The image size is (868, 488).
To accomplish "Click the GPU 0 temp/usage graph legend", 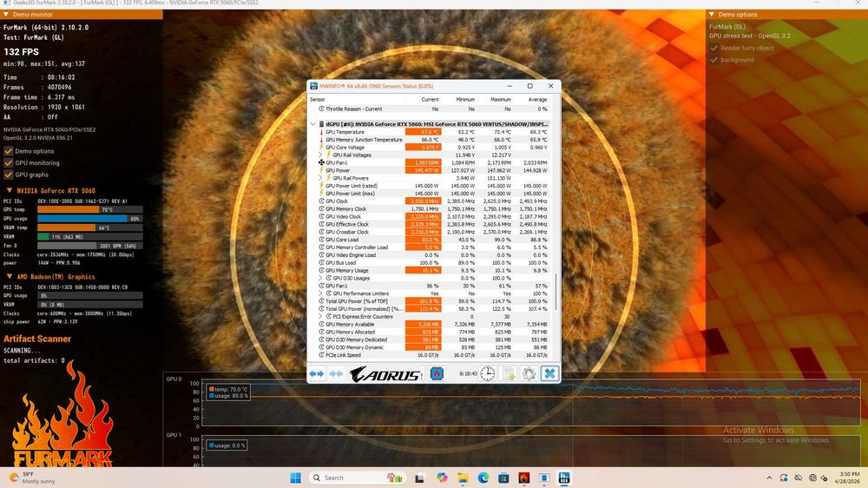I will click(227, 392).
